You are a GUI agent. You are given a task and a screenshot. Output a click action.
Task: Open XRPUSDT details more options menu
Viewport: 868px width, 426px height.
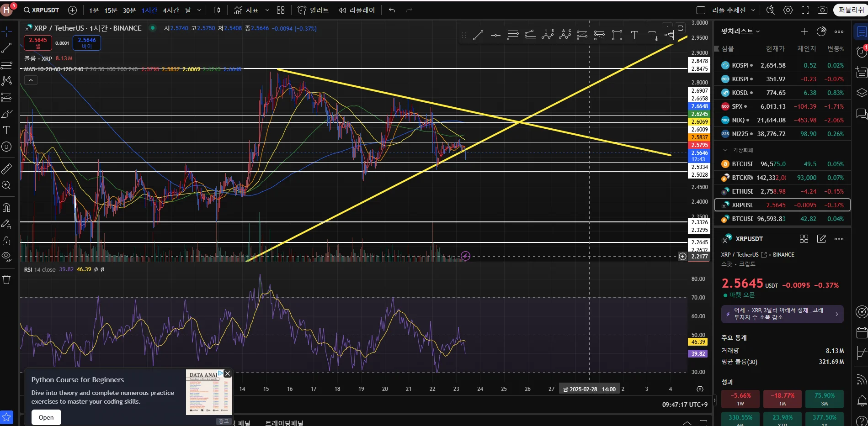point(839,239)
